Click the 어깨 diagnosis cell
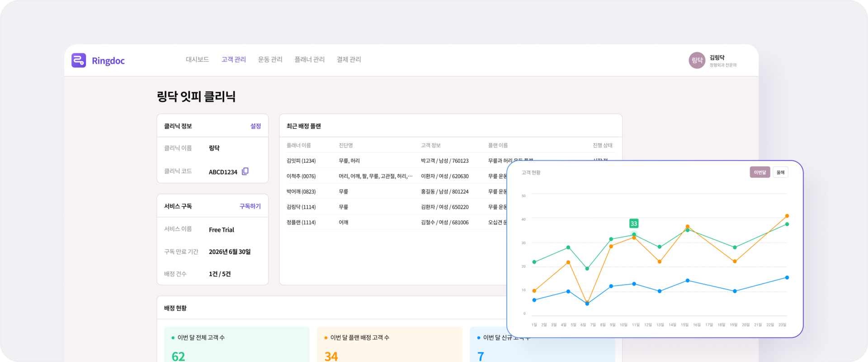This screenshot has height=362, width=868. [x=344, y=223]
